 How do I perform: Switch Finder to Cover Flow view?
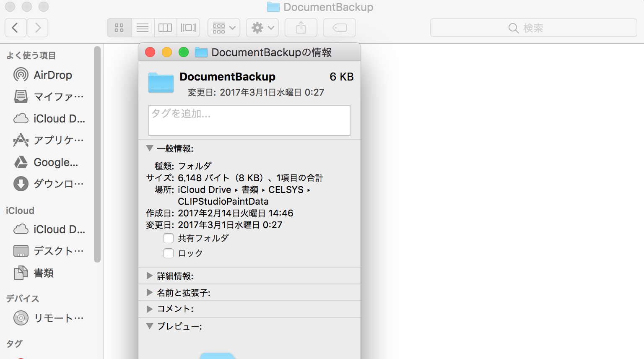(188, 28)
